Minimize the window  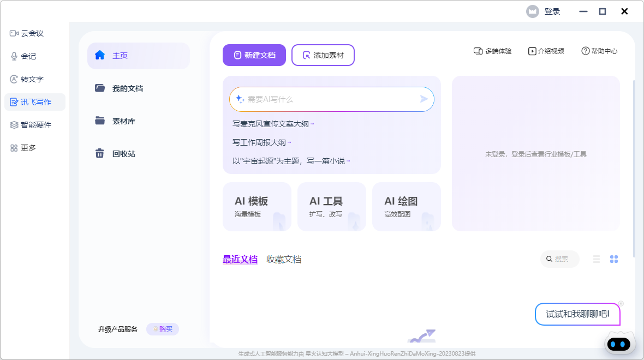[583, 11]
